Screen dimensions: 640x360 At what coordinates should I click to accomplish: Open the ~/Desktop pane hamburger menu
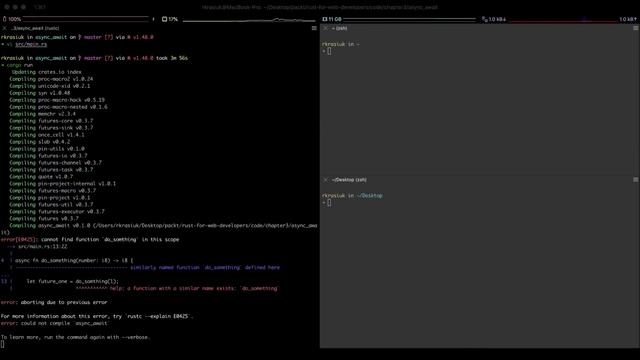pos(636,180)
